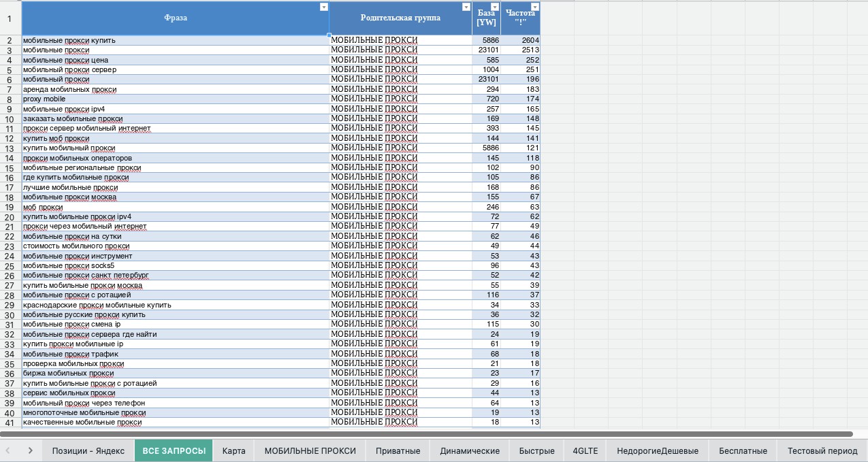This screenshot has width=868, height=462.
Task: Select cell 'лучшие мобильные прокси'
Action: tap(176, 187)
